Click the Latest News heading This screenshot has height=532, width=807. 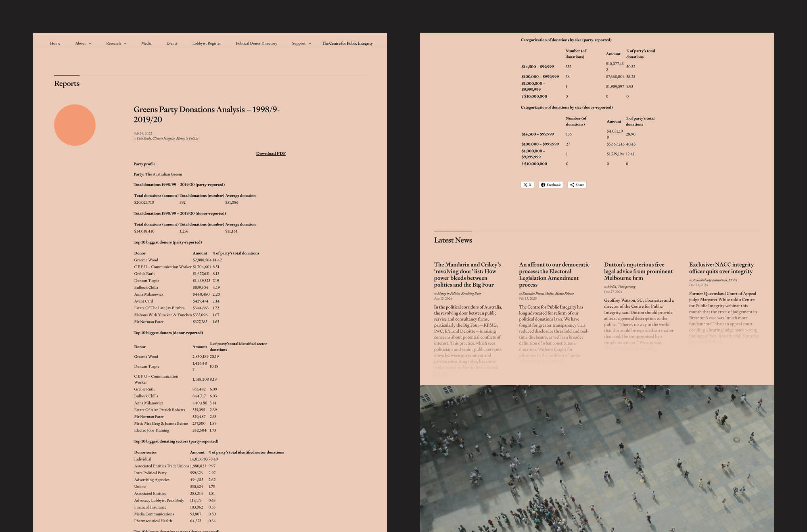(x=453, y=240)
